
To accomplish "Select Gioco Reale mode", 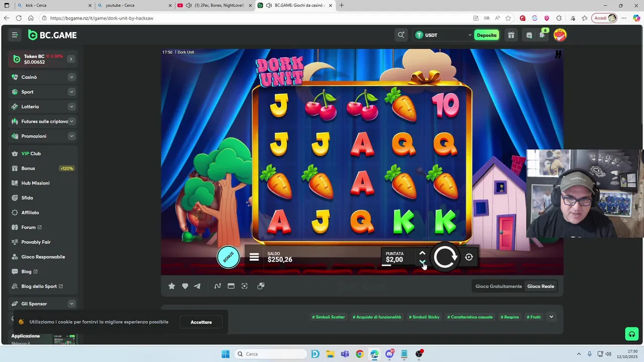I will point(540,286).
